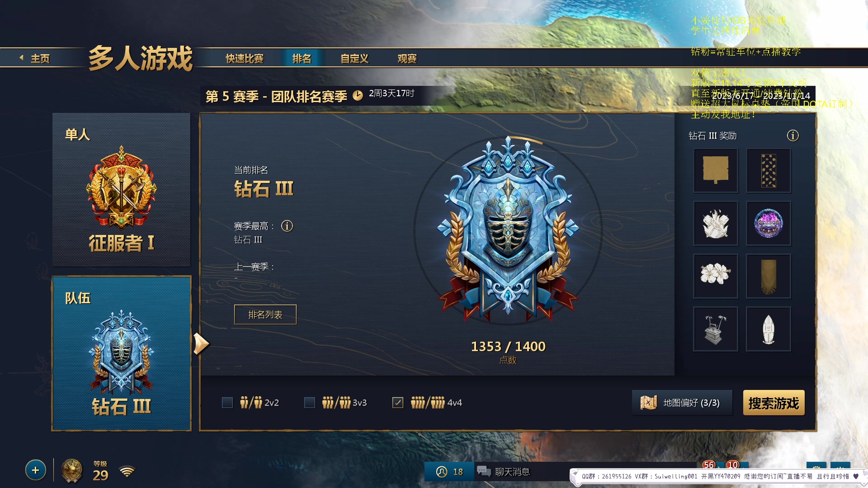Go back via the 主页 arrow
This screenshot has height=488, width=868.
pos(34,58)
